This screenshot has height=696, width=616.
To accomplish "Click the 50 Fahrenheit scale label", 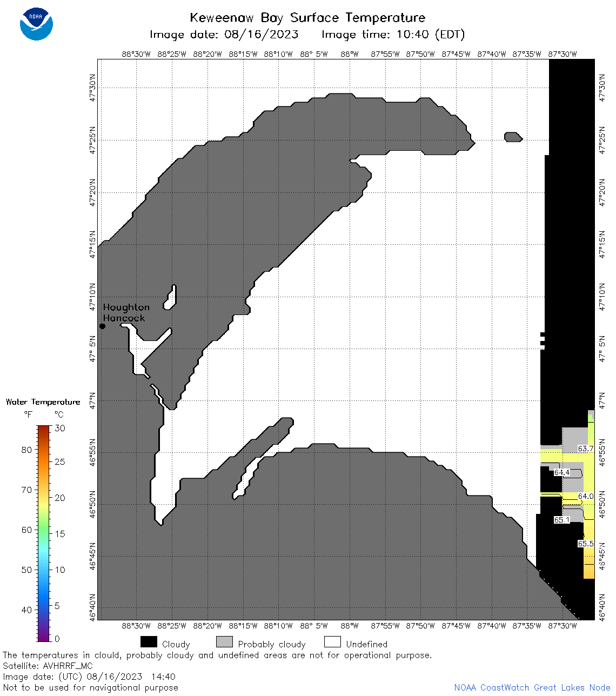I will (26, 570).
